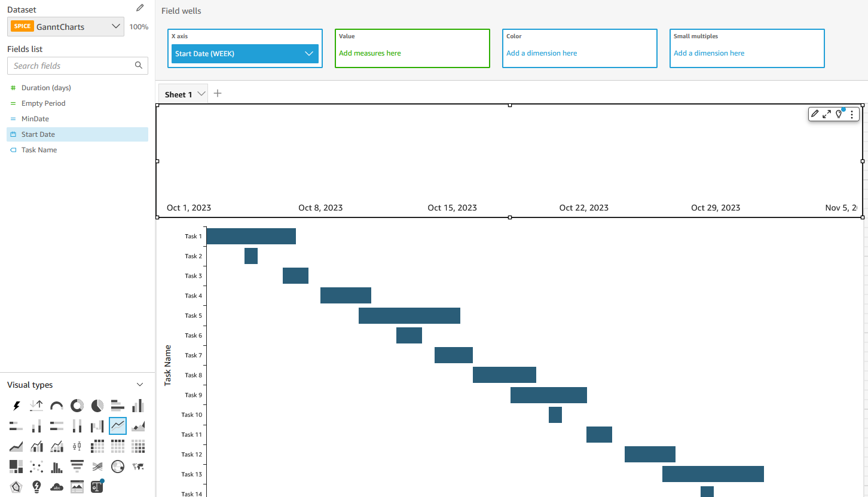
Task: Open the three-dot menu on the visual
Action: point(852,113)
